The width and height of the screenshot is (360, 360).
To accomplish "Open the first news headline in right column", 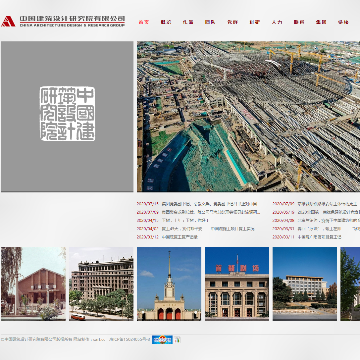I will click(x=328, y=203).
